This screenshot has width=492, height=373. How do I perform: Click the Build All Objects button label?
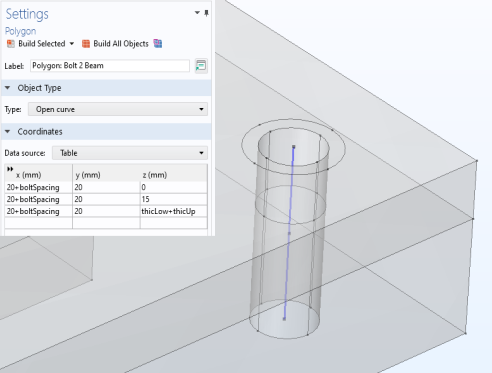point(121,44)
